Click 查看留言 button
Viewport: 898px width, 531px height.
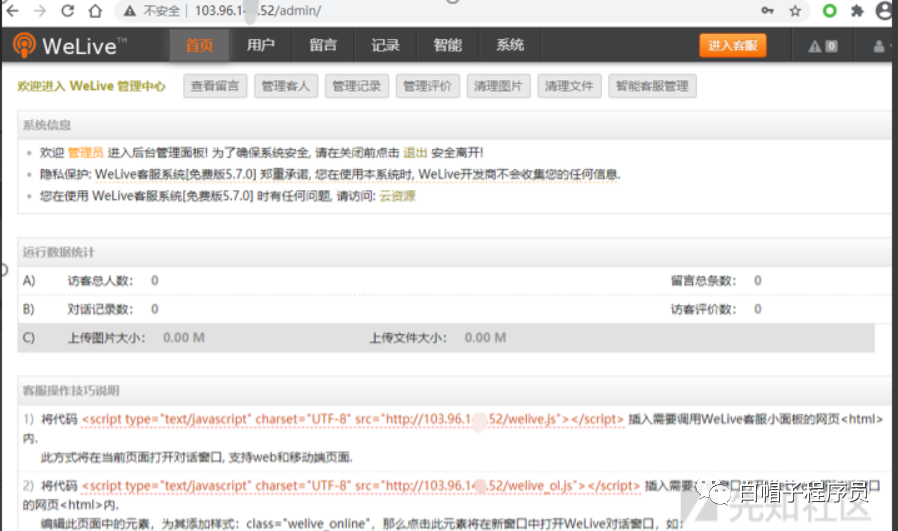pyautogui.click(x=215, y=86)
